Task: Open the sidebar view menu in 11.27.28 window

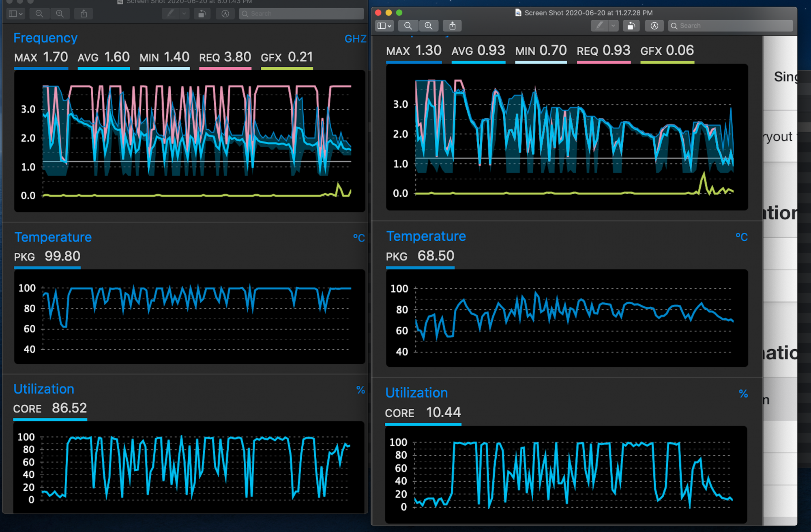Action: pos(384,26)
